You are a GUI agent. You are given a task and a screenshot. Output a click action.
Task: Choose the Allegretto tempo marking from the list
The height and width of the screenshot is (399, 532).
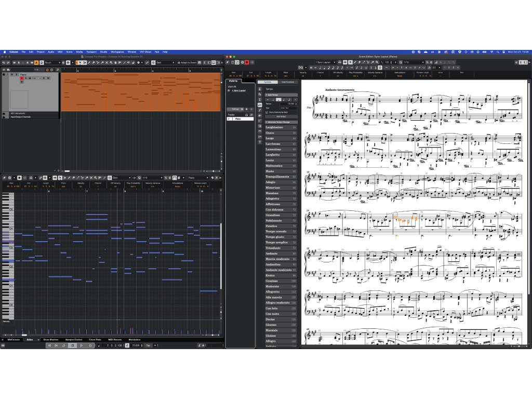281,292
